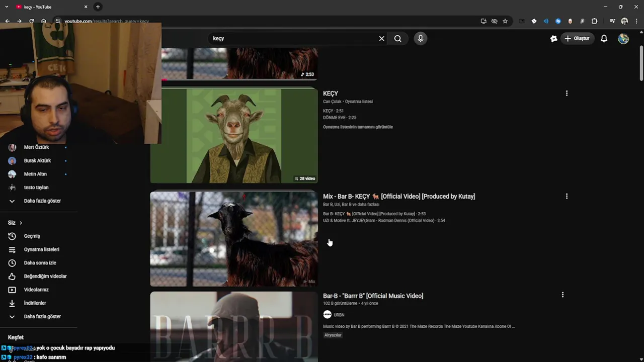Open the Chrome three-dot menu
Screen dimensions: 644x362
pos(636,21)
